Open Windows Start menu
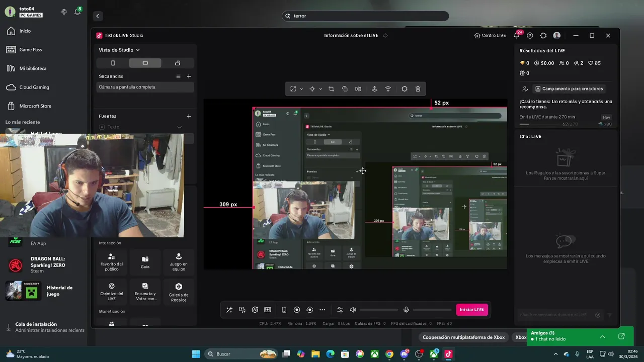644x362 pixels. click(x=196, y=354)
